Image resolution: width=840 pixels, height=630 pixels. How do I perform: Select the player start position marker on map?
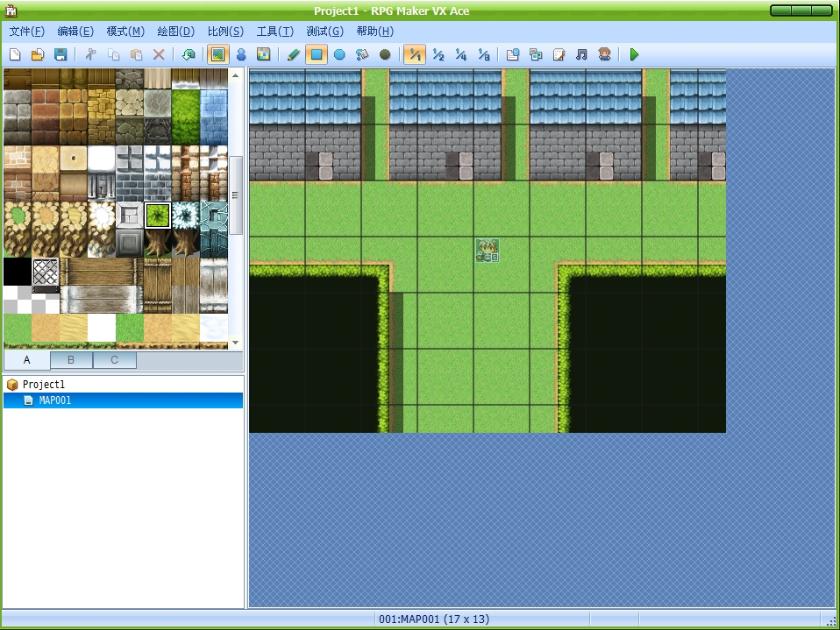[488, 251]
